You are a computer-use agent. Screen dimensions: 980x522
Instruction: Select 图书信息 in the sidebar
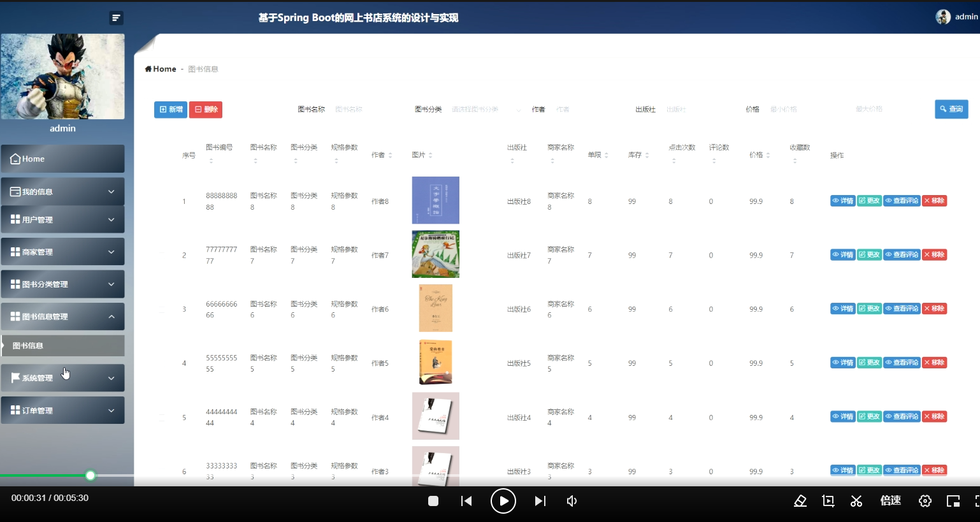click(62, 346)
